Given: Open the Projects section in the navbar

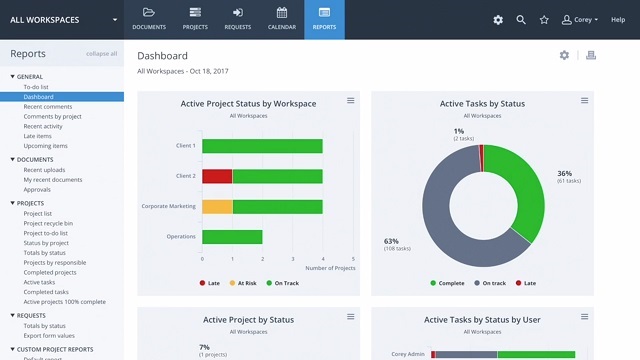Looking at the screenshot, I should (x=195, y=19).
